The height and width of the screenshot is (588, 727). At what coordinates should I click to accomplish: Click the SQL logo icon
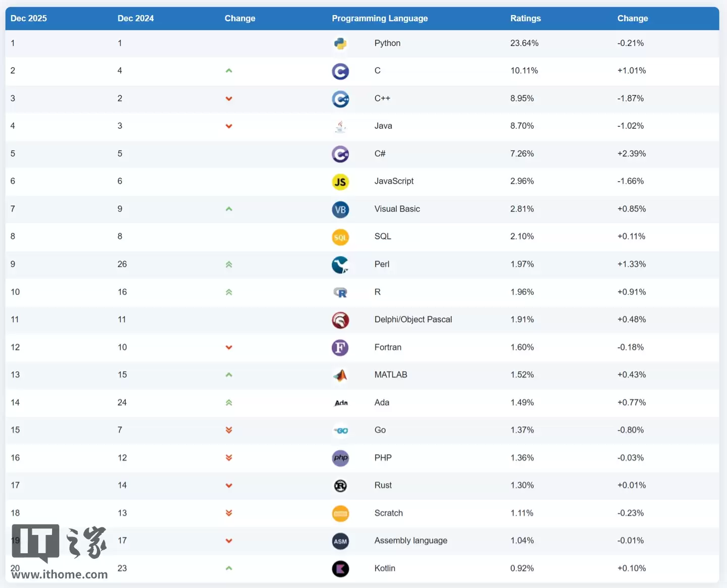pos(340,237)
